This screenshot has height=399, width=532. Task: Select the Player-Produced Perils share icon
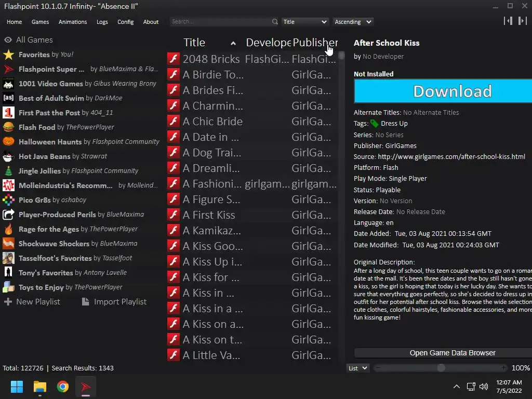[x=8, y=215]
